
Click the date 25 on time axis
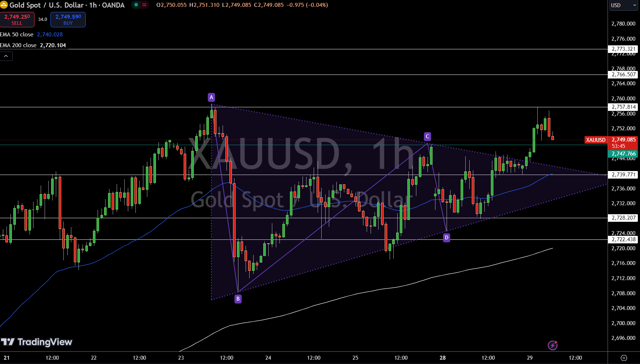[x=355, y=358]
